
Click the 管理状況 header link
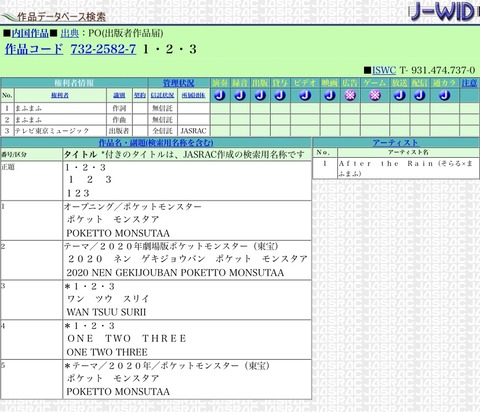(x=178, y=83)
